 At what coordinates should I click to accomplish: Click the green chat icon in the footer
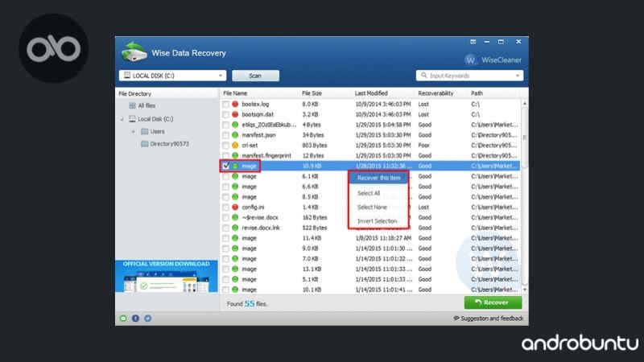click(123, 319)
